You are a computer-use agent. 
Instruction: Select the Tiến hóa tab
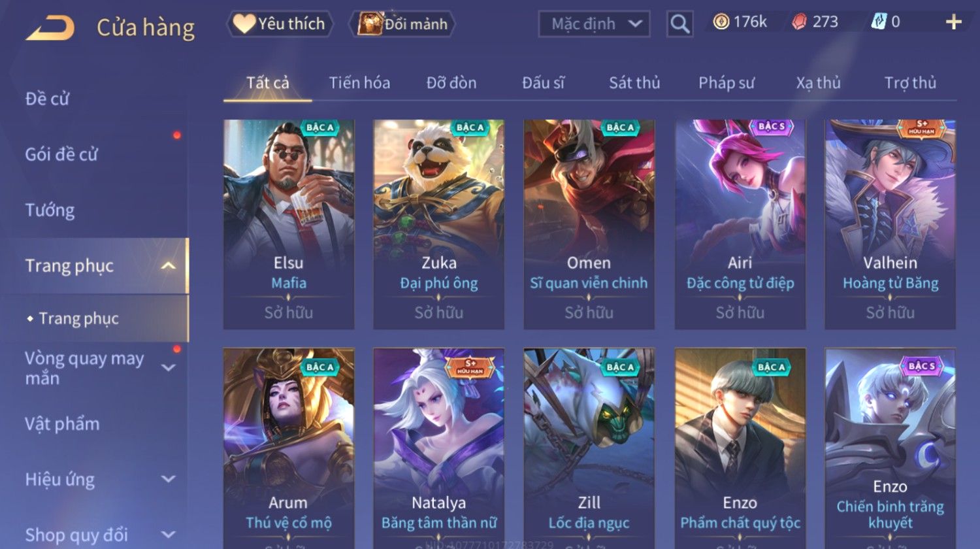click(359, 83)
